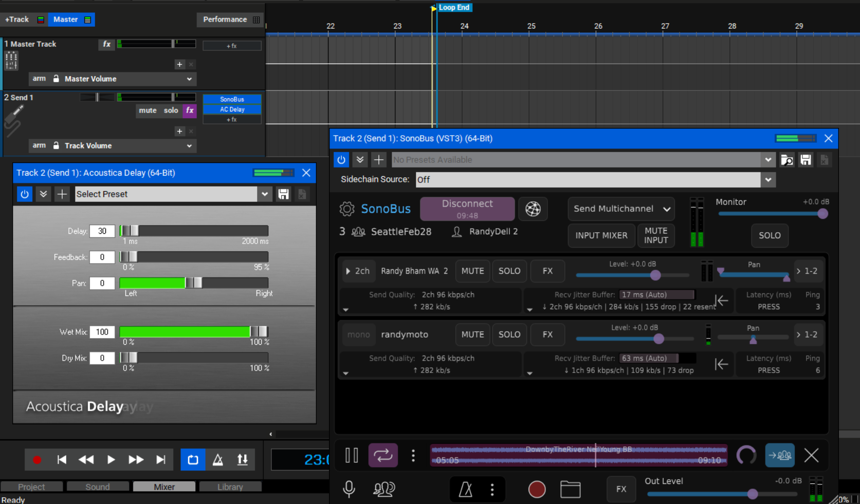Save the SonoBus preset with disk icon

806,160
